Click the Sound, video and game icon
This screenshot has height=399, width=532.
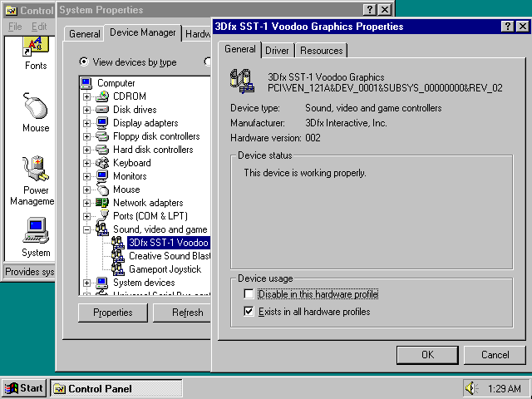102,229
